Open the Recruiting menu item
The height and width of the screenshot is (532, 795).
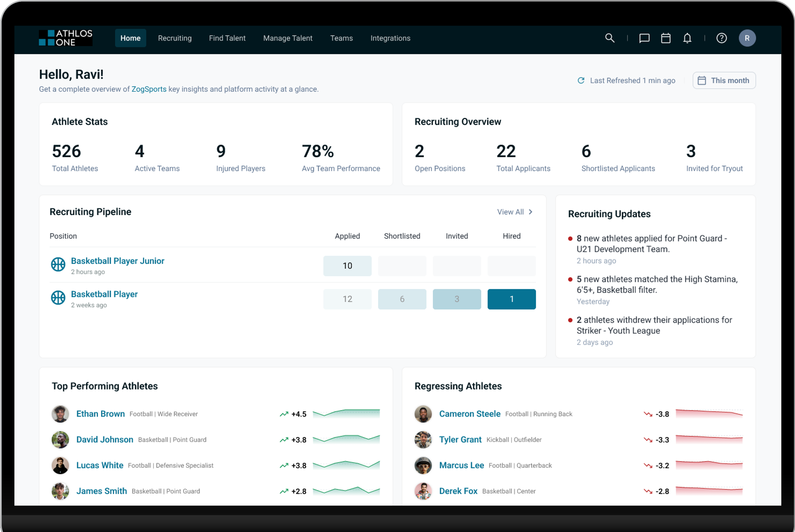[174, 38]
